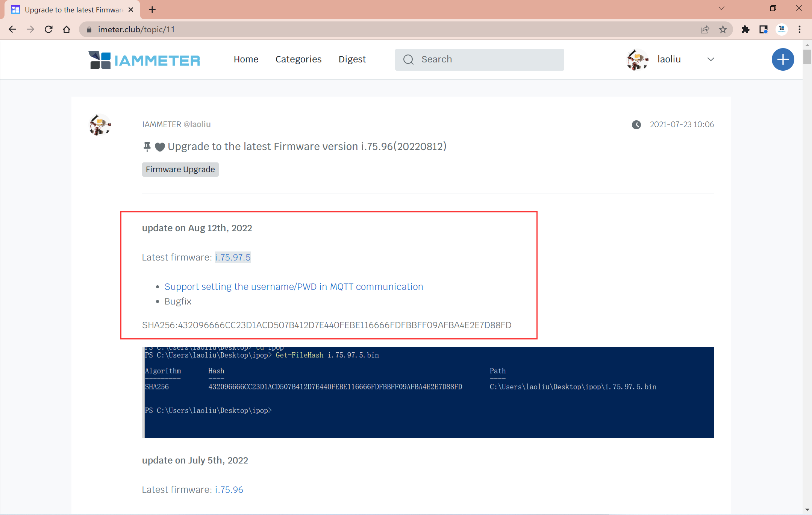Click the Firmware Upgrade tag

[180, 170]
